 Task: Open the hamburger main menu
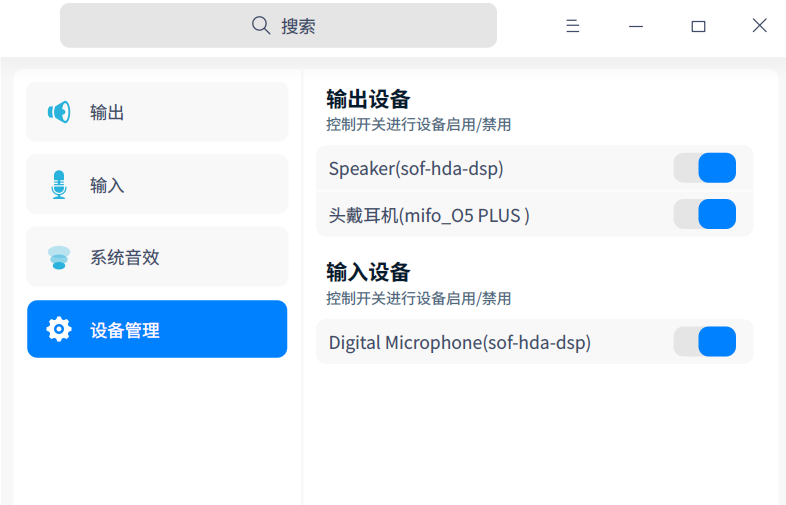pyautogui.click(x=573, y=26)
